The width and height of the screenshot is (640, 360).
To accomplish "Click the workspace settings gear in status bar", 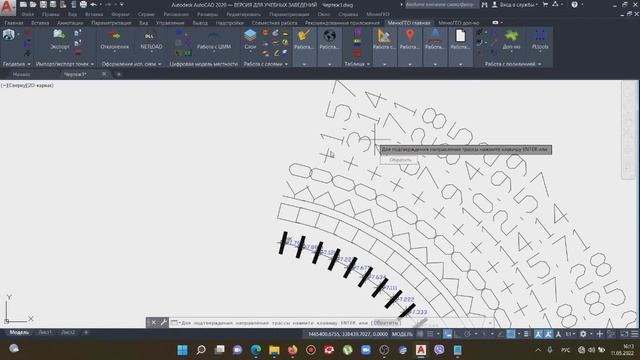I will tap(583, 334).
